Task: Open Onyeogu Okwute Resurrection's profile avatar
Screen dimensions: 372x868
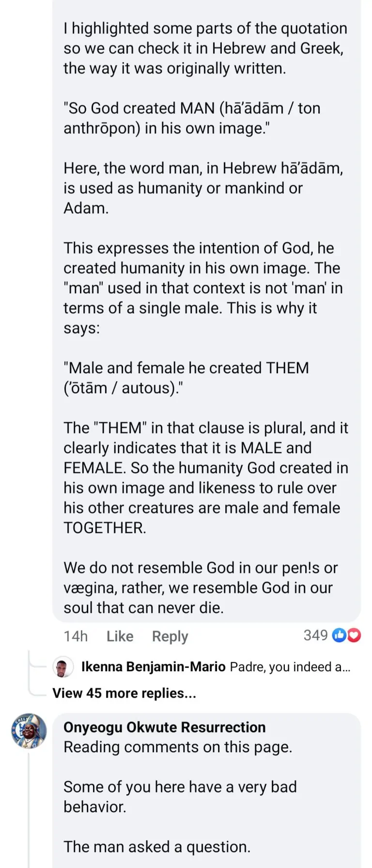Action: click(29, 731)
